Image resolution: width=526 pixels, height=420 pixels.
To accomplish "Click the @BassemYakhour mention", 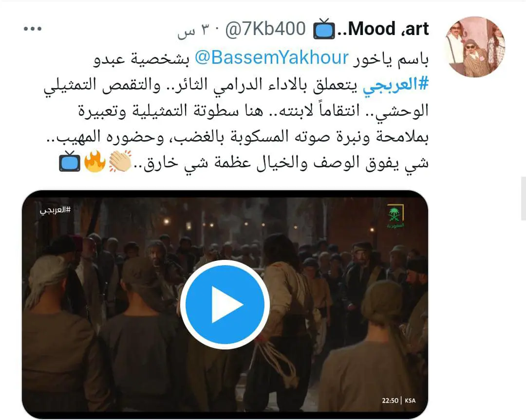I will coord(272,57).
